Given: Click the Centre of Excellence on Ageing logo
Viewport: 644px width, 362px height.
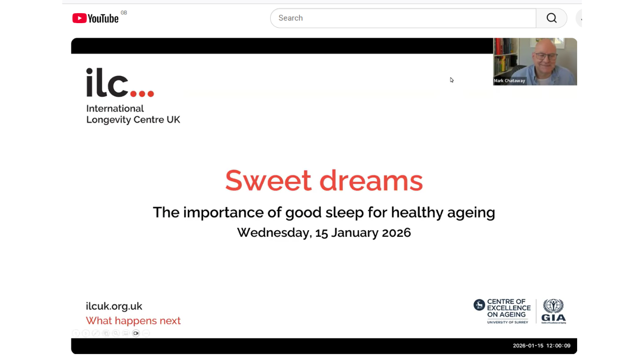Looking at the screenshot, I should click(x=502, y=311).
